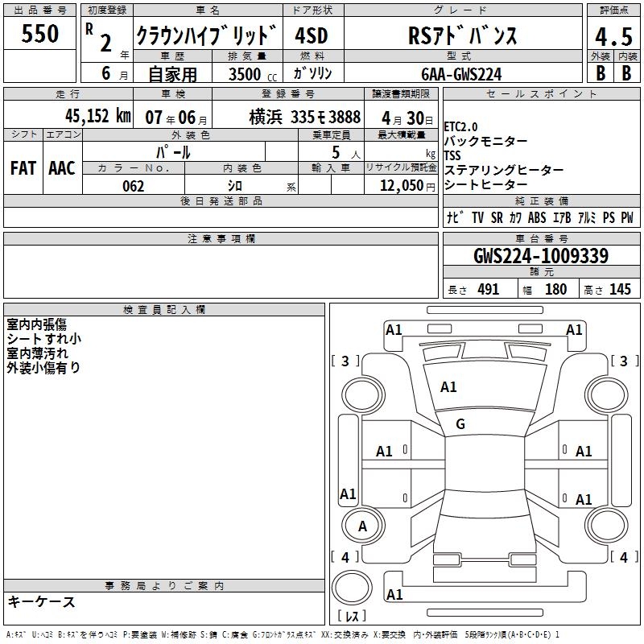Click the ABS equipment code
The height and width of the screenshot is (644, 644).
pyautogui.click(x=537, y=217)
